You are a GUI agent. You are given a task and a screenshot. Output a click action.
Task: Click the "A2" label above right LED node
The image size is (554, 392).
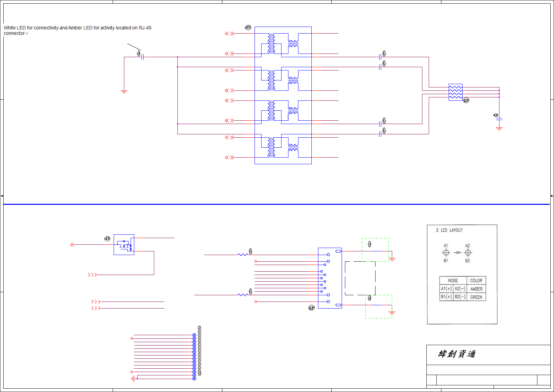[x=468, y=246]
